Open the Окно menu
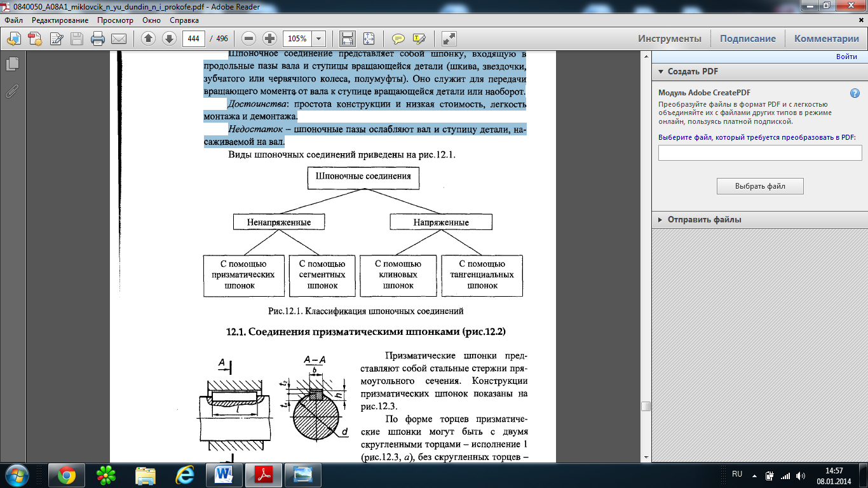 (x=152, y=20)
